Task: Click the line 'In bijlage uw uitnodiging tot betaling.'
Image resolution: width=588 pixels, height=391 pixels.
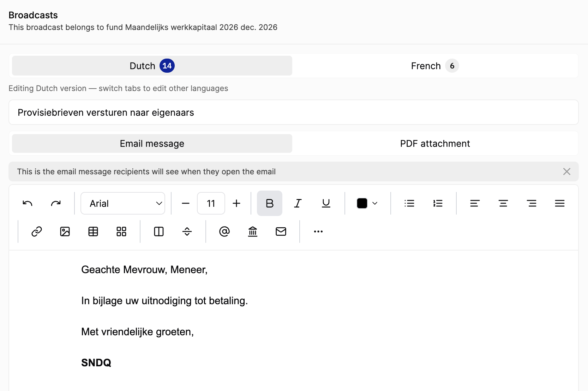Action: coord(164,301)
